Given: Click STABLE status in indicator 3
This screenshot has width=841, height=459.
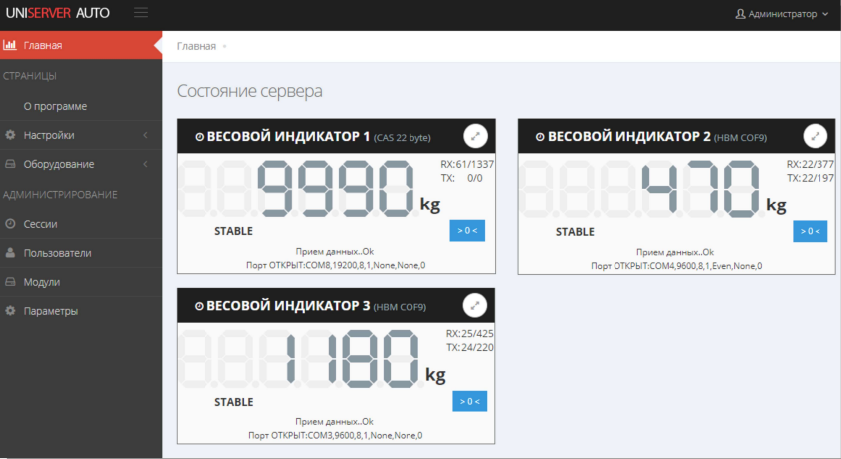Looking at the screenshot, I should [233, 402].
